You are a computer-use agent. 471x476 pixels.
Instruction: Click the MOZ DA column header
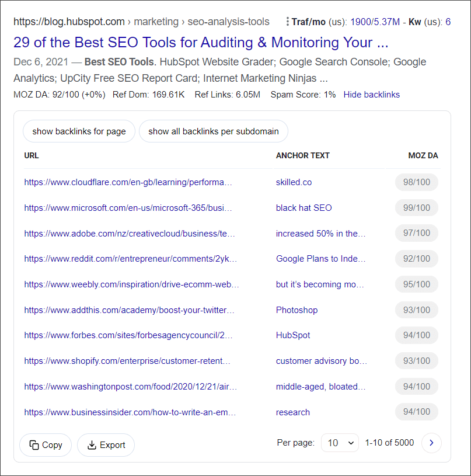pyautogui.click(x=423, y=156)
